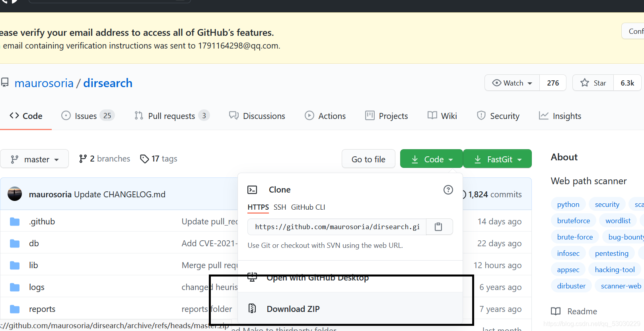Click the reports folder icon
The width and height of the screenshot is (644, 331).
(x=15, y=309)
